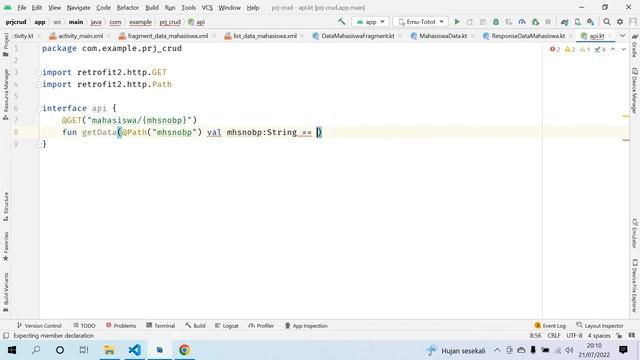Image resolution: width=640 pixels, height=360 pixels.
Task: Open the Refactor menu
Action: [128, 7]
